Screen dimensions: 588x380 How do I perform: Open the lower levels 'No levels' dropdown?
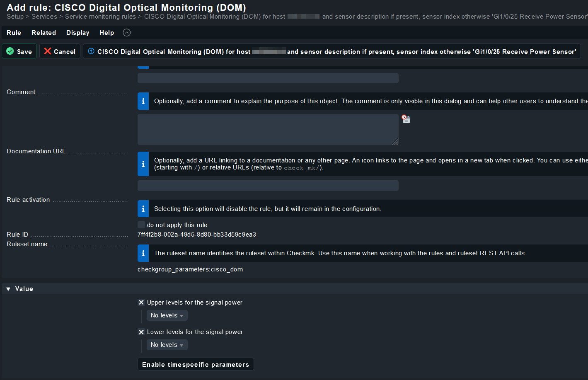pos(167,345)
